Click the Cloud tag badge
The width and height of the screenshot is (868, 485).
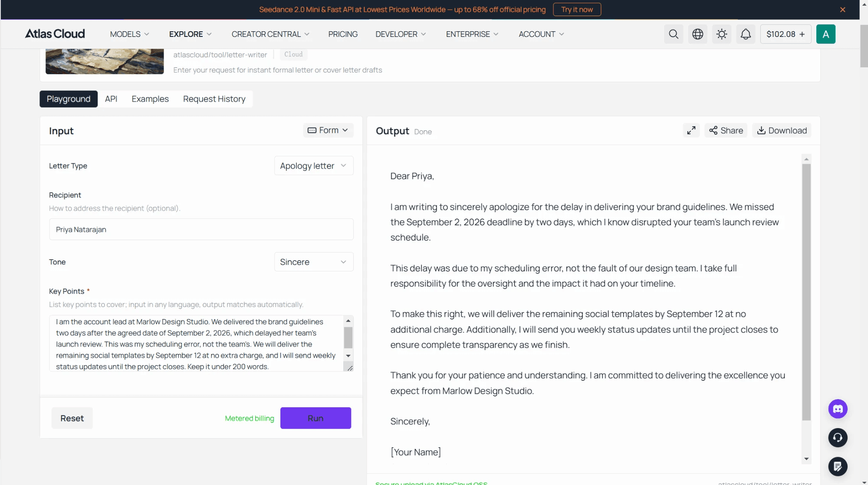click(x=293, y=55)
